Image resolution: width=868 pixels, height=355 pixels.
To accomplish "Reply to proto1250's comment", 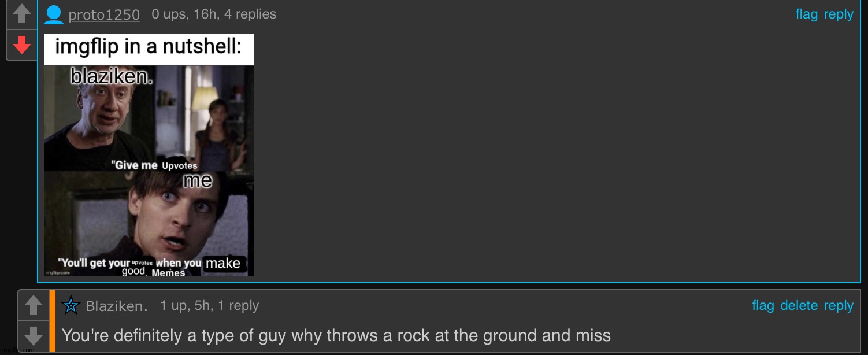I will [x=838, y=14].
